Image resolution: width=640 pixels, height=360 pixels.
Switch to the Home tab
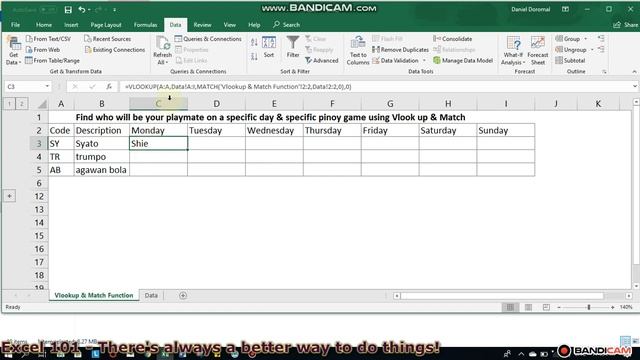pos(44,25)
